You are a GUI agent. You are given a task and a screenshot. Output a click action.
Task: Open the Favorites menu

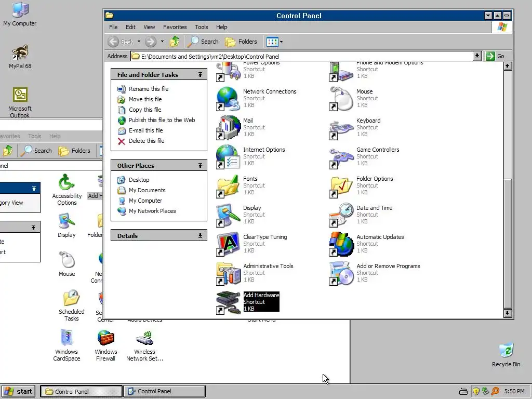click(x=175, y=27)
